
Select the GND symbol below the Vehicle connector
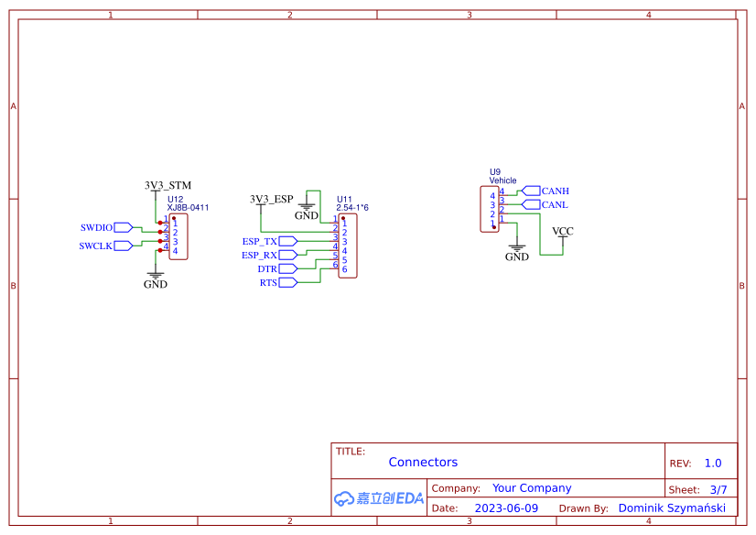point(517,249)
